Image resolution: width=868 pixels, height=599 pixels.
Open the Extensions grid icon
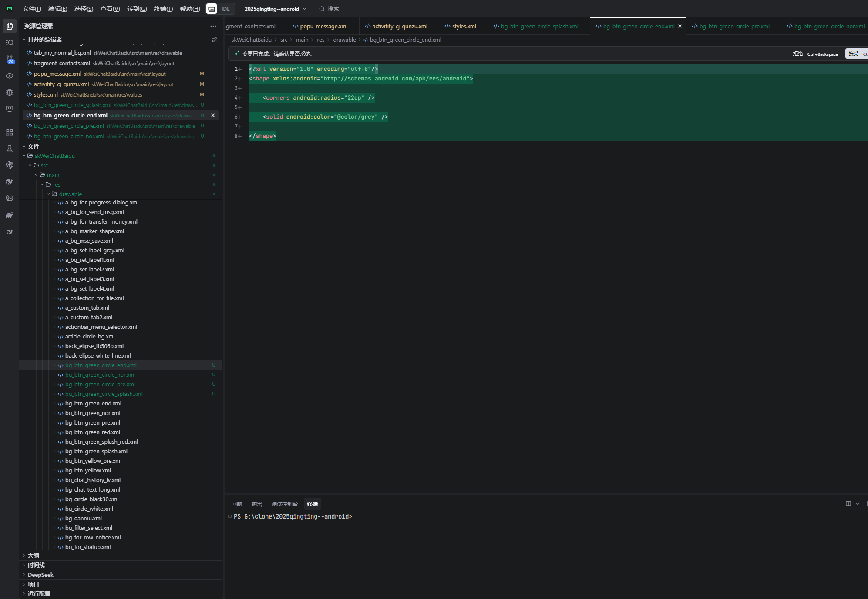pos(10,132)
